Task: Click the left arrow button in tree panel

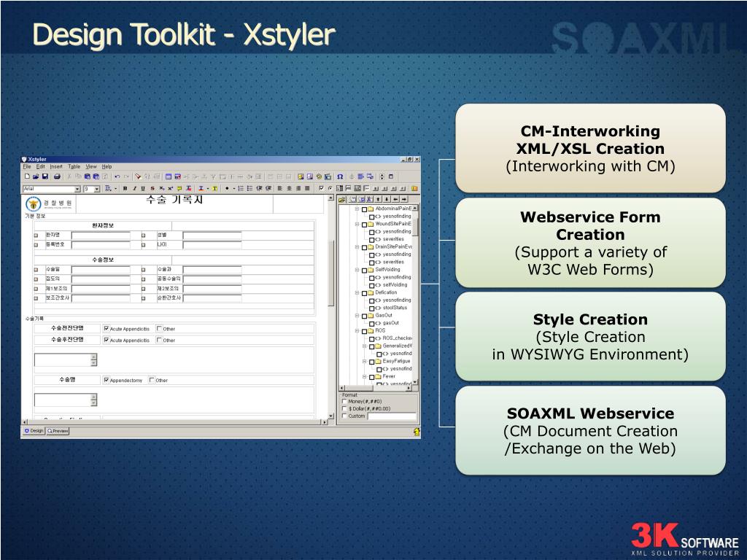Action: [x=395, y=199]
